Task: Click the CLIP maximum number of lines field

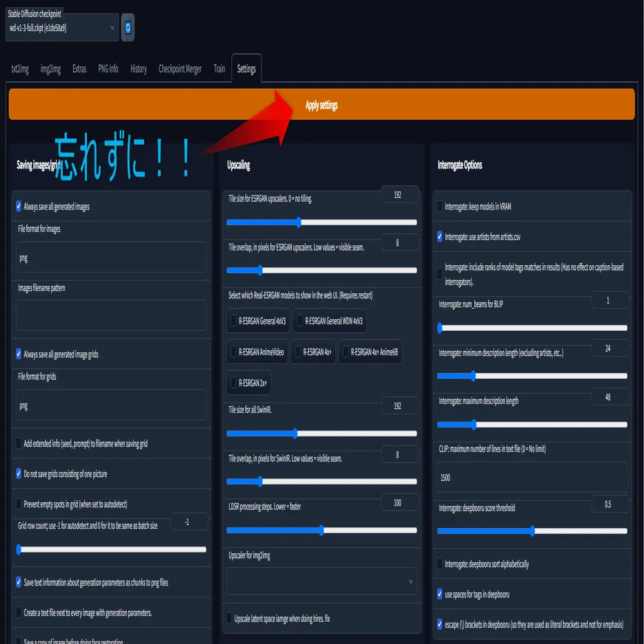Action: (532, 477)
